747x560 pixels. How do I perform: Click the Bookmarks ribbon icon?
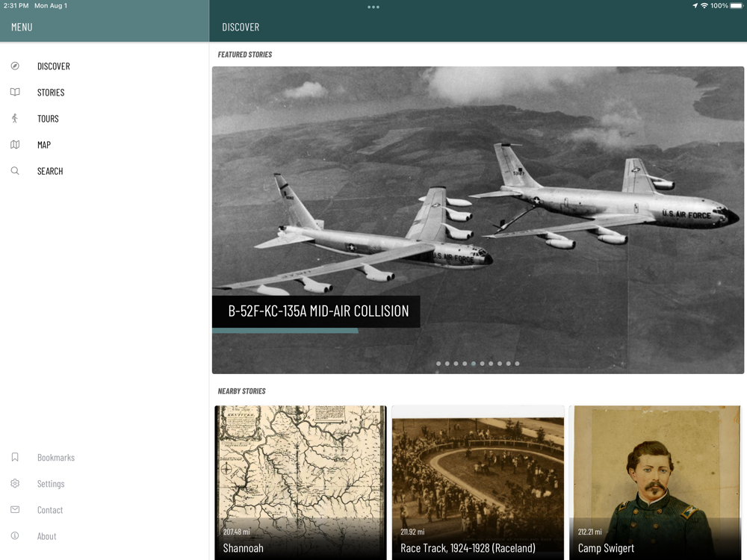pos(15,457)
